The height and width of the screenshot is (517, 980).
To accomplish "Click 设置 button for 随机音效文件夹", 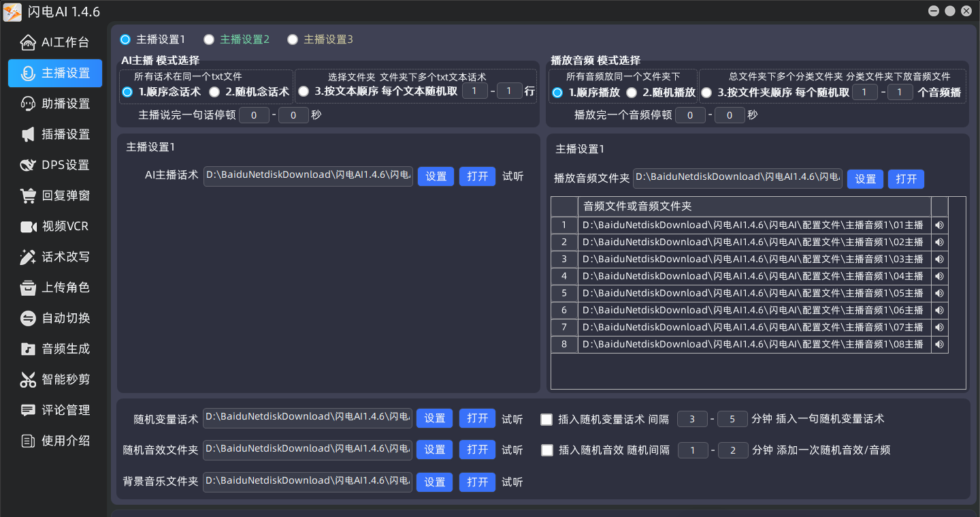I will click(x=435, y=450).
